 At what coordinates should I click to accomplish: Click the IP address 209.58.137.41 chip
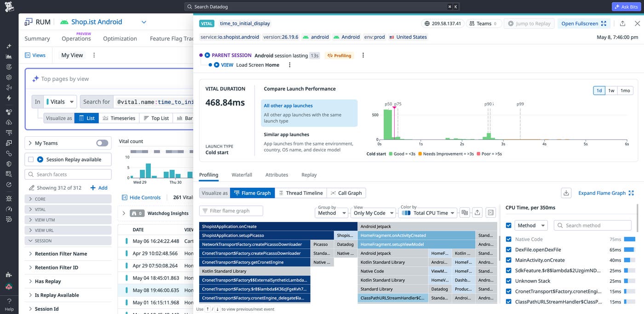(x=443, y=23)
